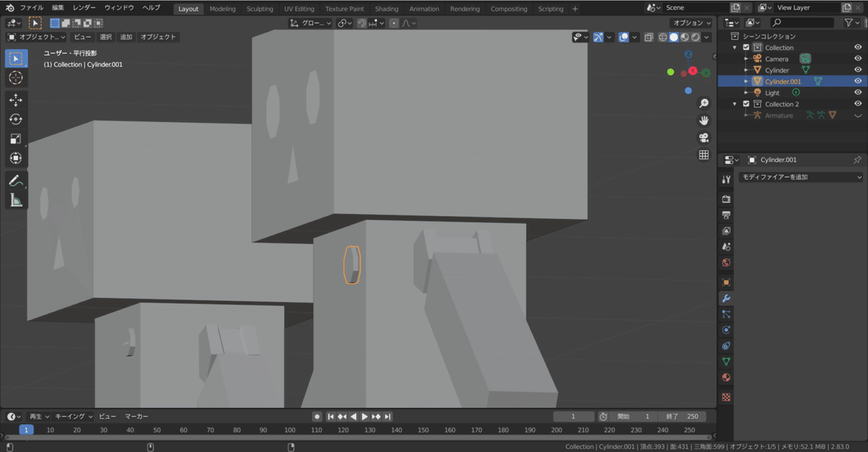Click the Add menu in viewport header
Image resolution: width=868 pixels, height=452 pixels.
pyautogui.click(x=126, y=37)
